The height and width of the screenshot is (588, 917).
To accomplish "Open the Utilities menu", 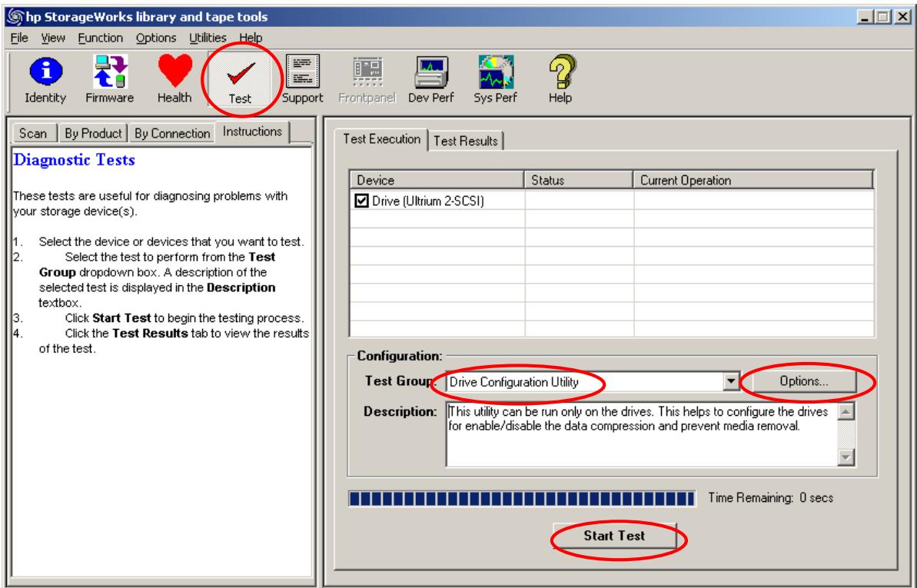I will pos(208,38).
